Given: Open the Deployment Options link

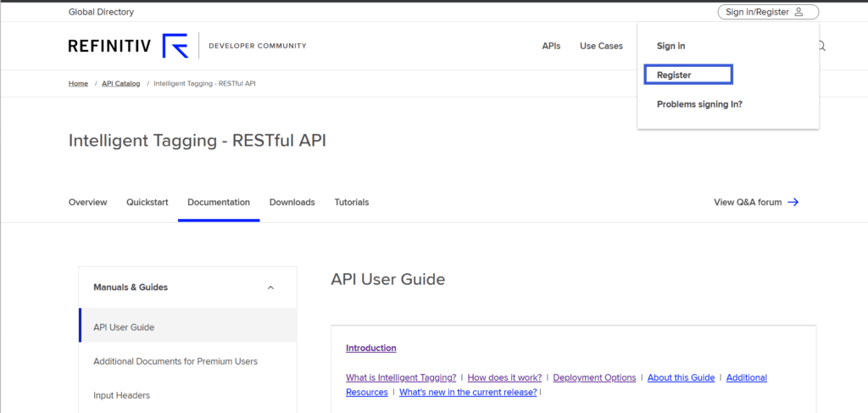Looking at the screenshot, I should click(x=593, y=377).
